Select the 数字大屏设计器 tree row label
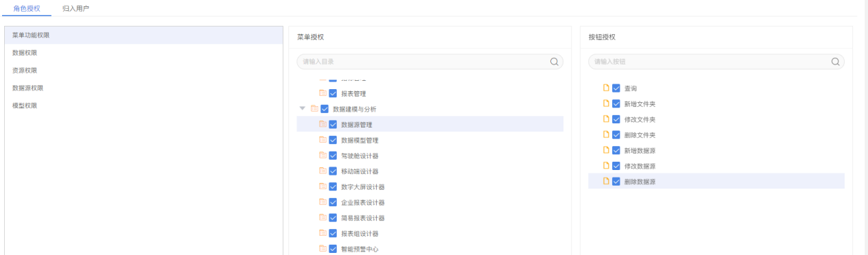Image resolution: width=868 pixels, height=255 pixels. pos(363,186)
